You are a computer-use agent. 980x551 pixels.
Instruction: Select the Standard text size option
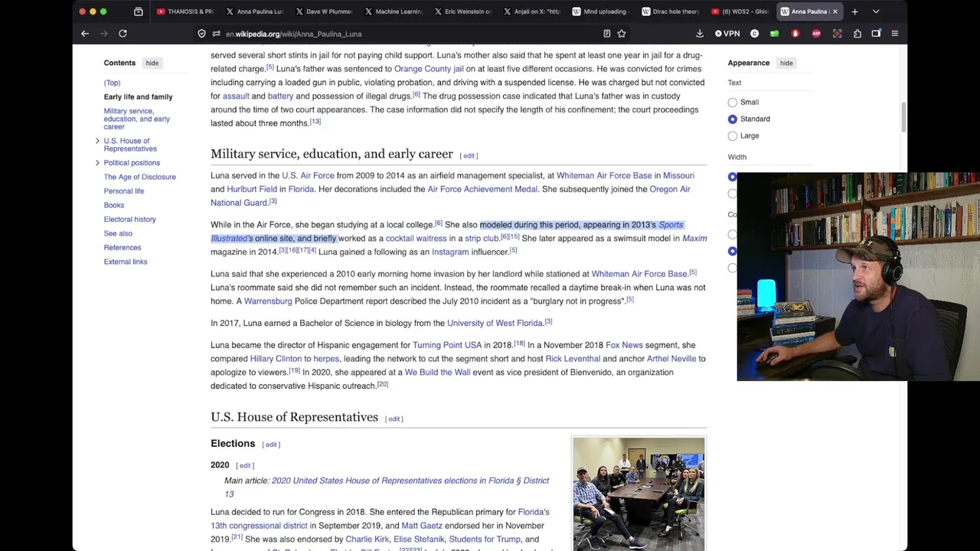click(733, 119)
